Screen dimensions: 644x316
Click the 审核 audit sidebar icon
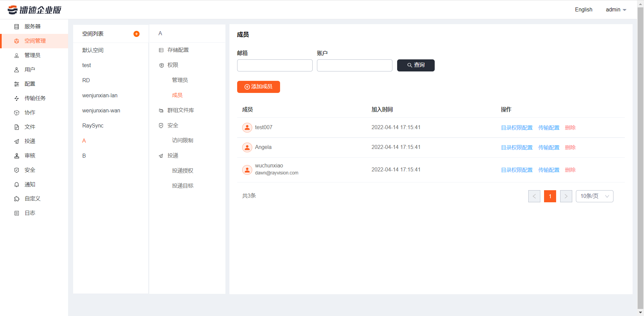coord(16,156)
